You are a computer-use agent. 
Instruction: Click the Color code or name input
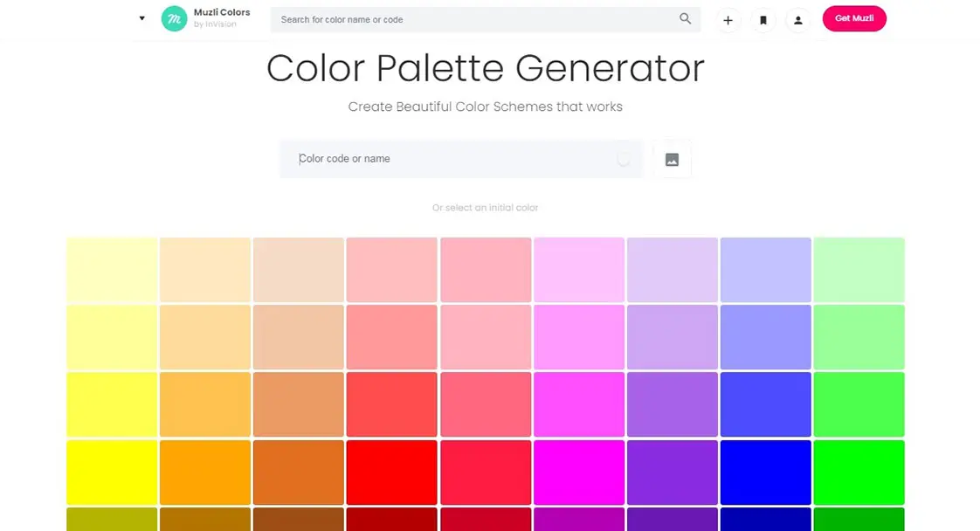[460, 159]
